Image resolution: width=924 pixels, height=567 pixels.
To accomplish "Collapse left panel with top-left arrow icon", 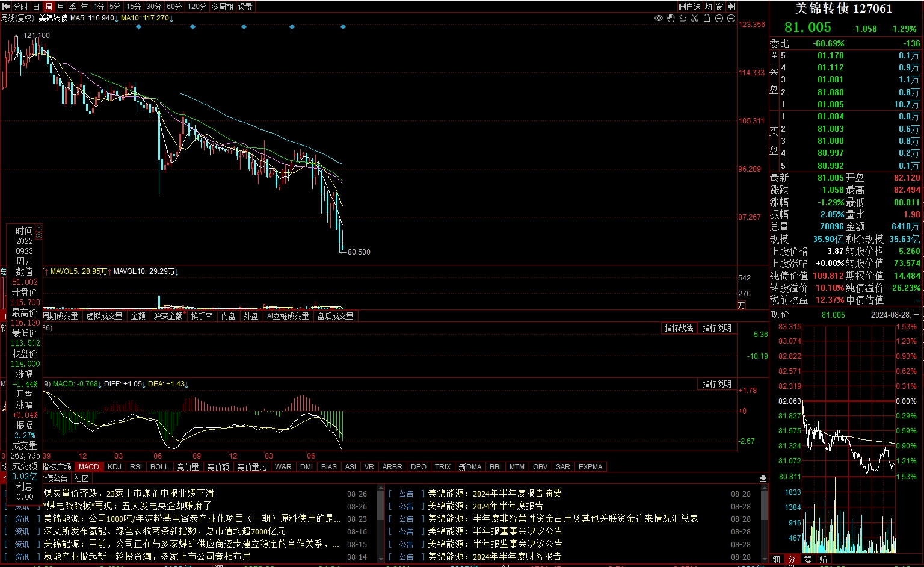I will [6, 7].
